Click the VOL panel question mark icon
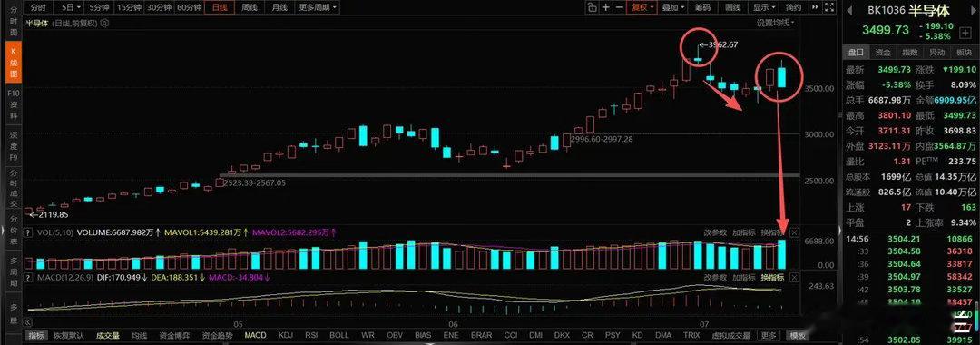980x345 pixels. (28, 232)
